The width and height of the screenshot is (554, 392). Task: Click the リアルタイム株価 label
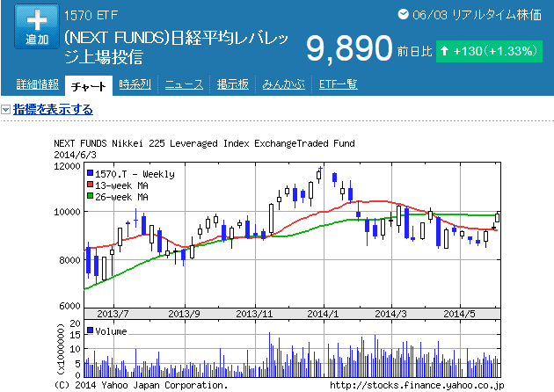click(497, 15)
